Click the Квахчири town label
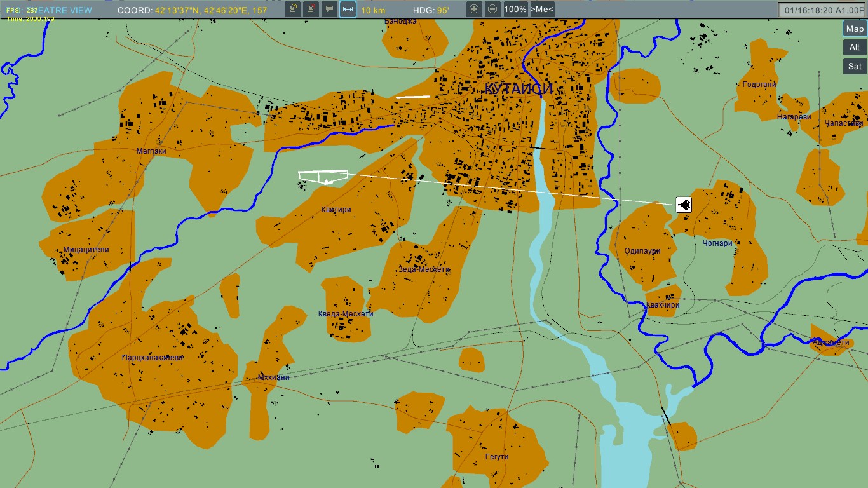This screenshot has width=868, height=488. pos(663,305)
